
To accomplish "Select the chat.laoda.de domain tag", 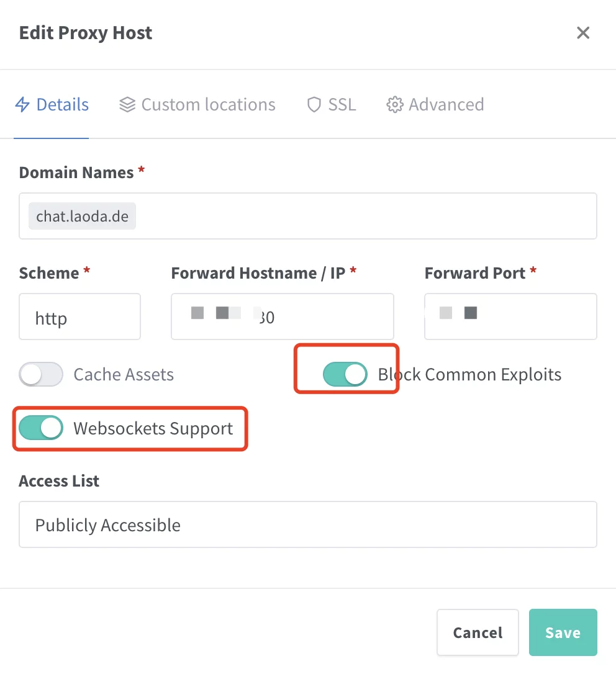I will tap(82, 217).
